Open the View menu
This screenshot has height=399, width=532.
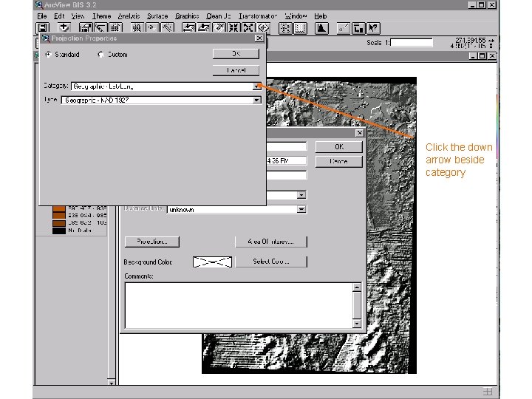pyautogui.click(x=78, y=16)
